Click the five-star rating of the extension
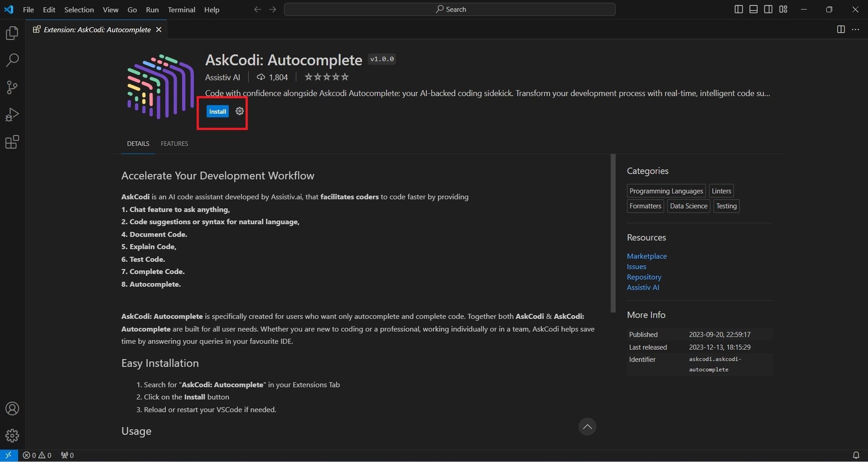This screenshot has width=868, height=462. tap(327, 77)
